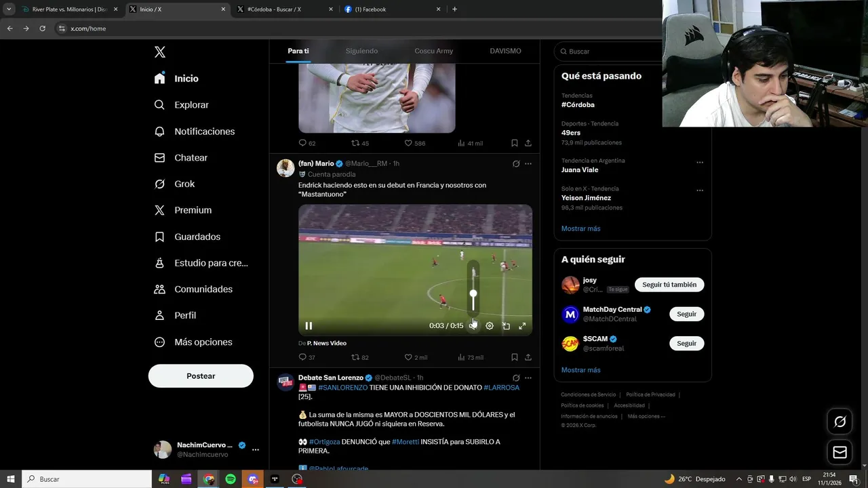This screenshot has height=488, width=868.
Task: Switch to the Para ti tab
Action: 298,52
